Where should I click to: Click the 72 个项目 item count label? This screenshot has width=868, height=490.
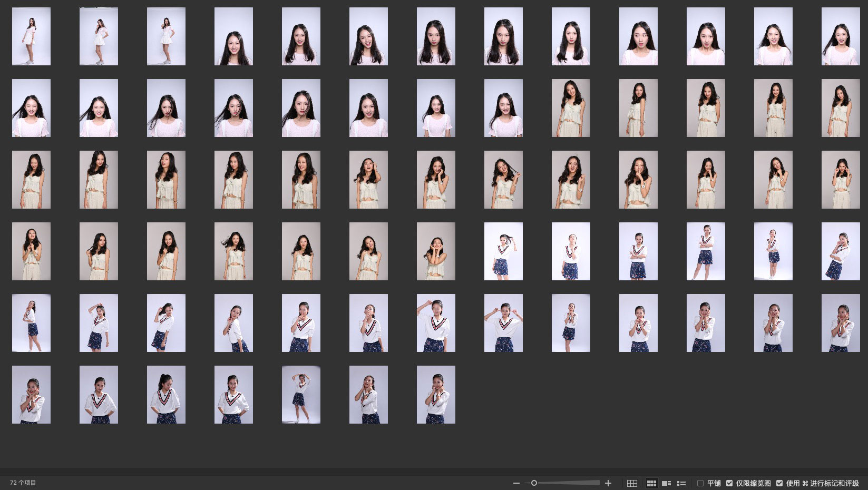(23, 483)
